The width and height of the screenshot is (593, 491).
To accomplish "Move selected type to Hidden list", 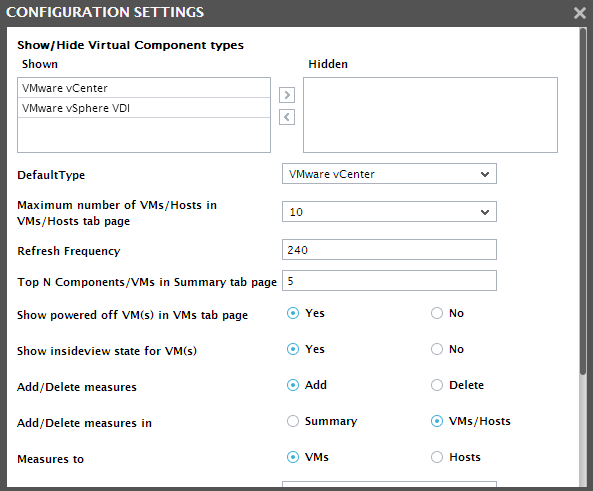I will pos(287,95).
